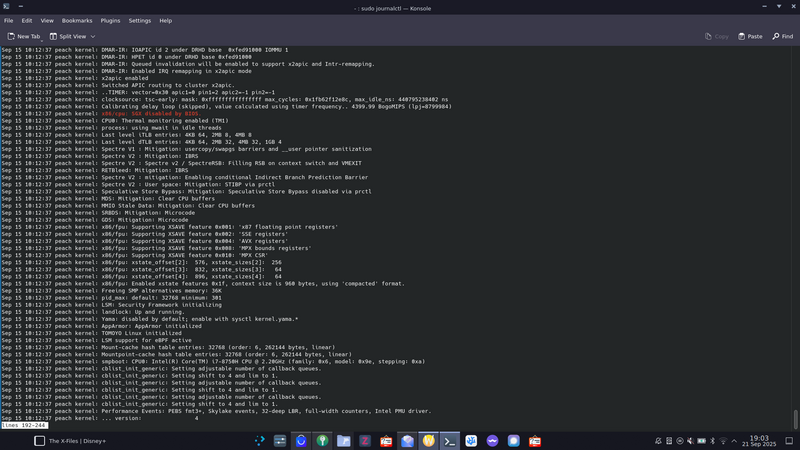
Task: Click the smpboot Intel Core i7-8750H line
Action: (x=263, y=361)
